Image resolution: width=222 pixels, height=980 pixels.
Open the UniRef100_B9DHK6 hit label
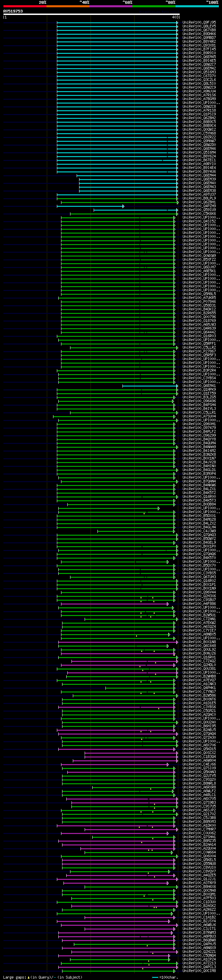click(x=199, y=34)
